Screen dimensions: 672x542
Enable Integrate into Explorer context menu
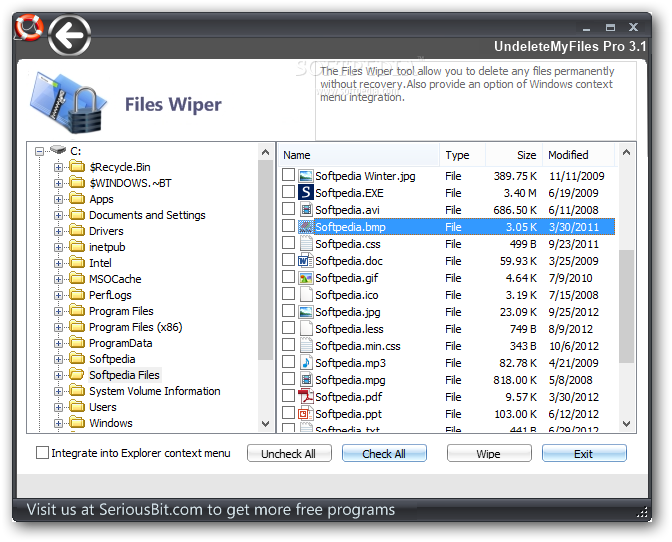pos(42,452)
